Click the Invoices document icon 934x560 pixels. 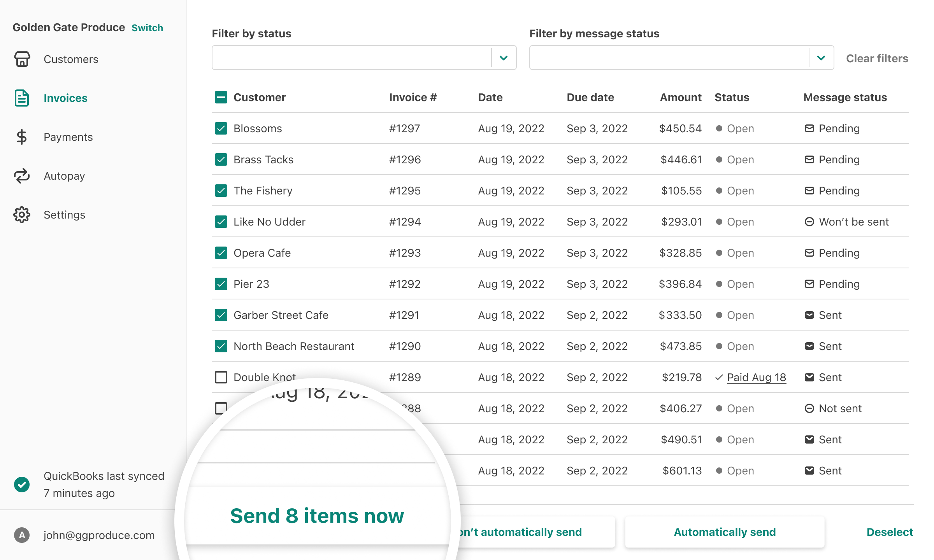[22, 98]
